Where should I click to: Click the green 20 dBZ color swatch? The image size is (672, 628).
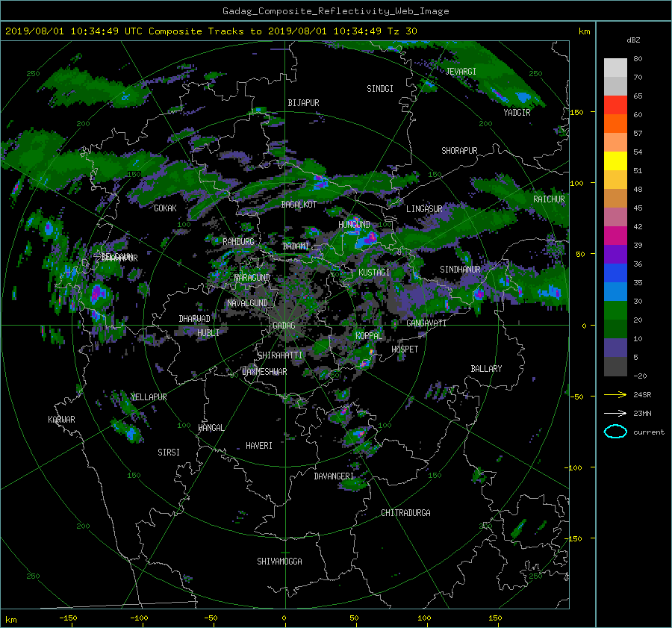tap(615, 311)
